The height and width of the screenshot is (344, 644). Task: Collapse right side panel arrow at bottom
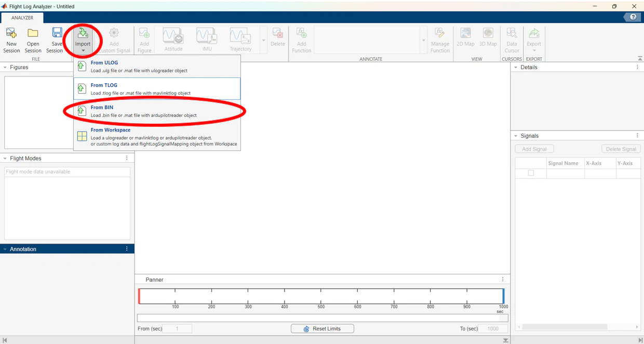click(x=640, y=340)
